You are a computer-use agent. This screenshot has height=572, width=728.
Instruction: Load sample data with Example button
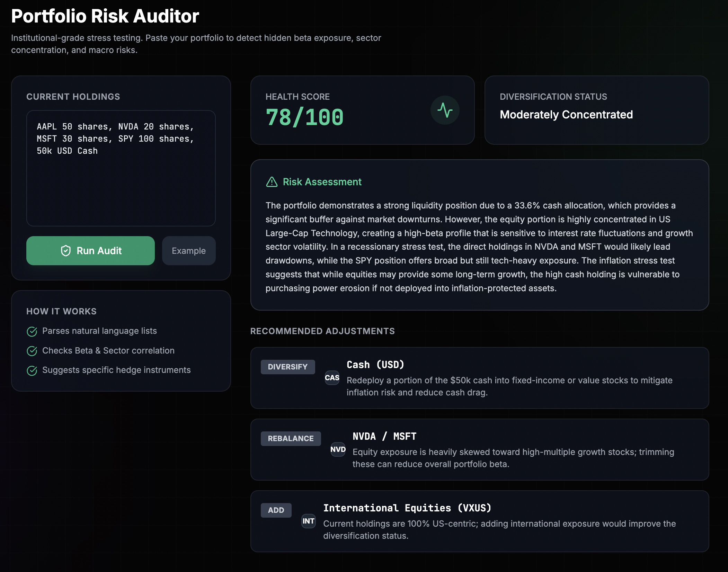pyautogui.click(x=189, y=251)
